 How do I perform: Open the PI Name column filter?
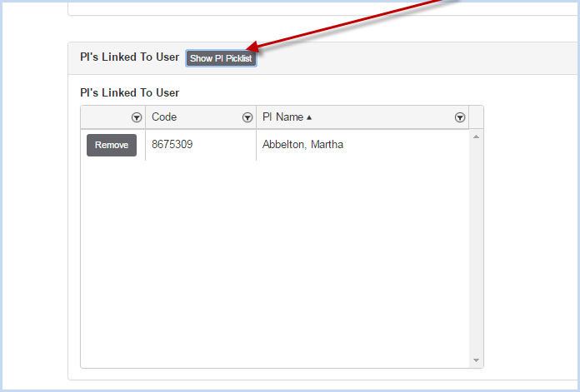(459, 117)
